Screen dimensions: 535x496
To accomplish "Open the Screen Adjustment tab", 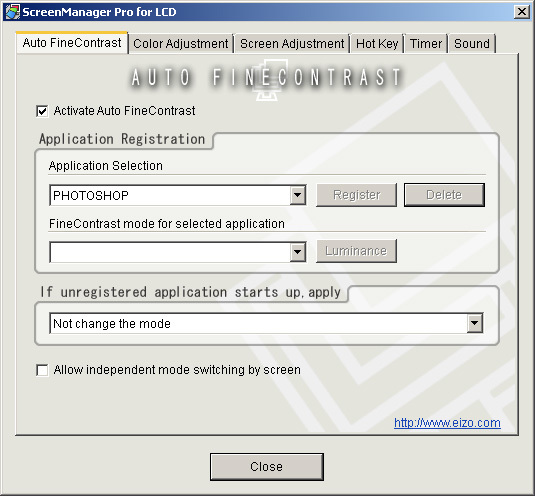I will click(x=292, y=44).
